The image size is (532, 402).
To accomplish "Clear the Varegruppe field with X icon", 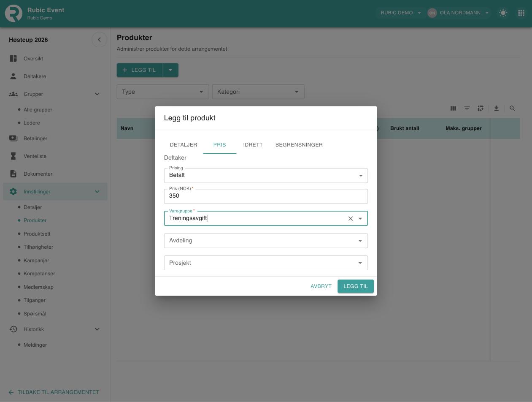I will click(x=351, y=218).
